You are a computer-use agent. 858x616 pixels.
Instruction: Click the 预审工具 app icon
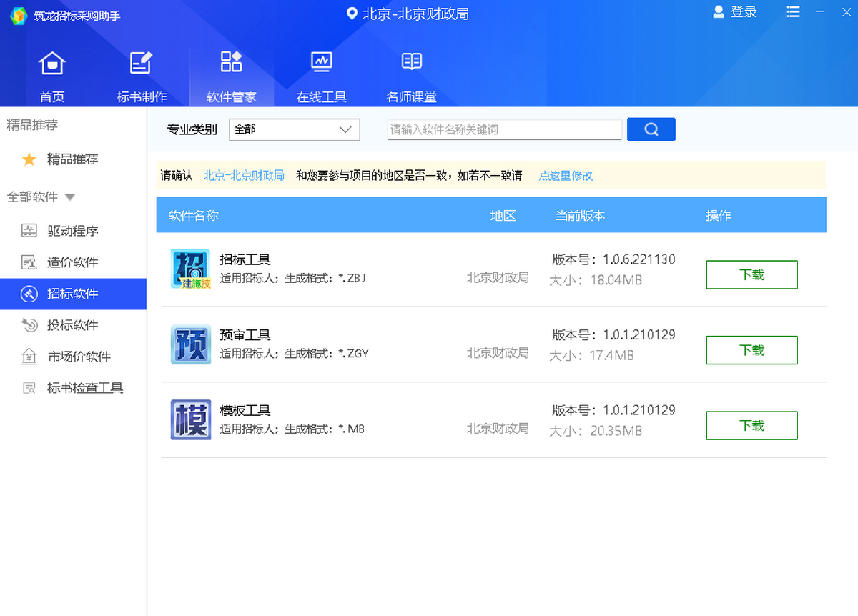coord(191,344)
